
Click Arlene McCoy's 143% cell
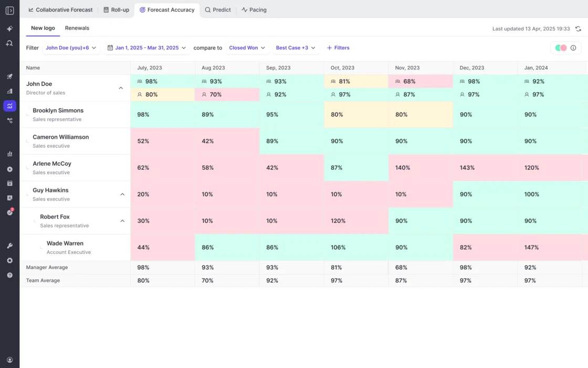point(485,168)
